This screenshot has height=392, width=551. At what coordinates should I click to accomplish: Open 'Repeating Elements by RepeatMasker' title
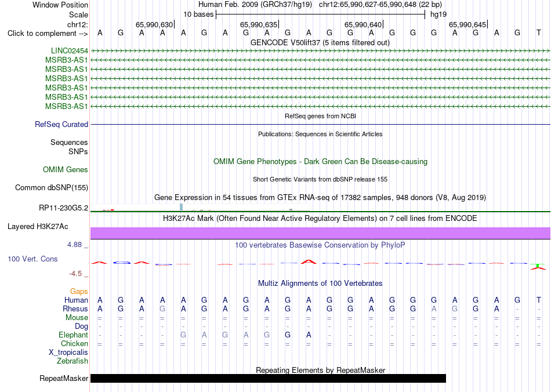click(x=320, y=370)
